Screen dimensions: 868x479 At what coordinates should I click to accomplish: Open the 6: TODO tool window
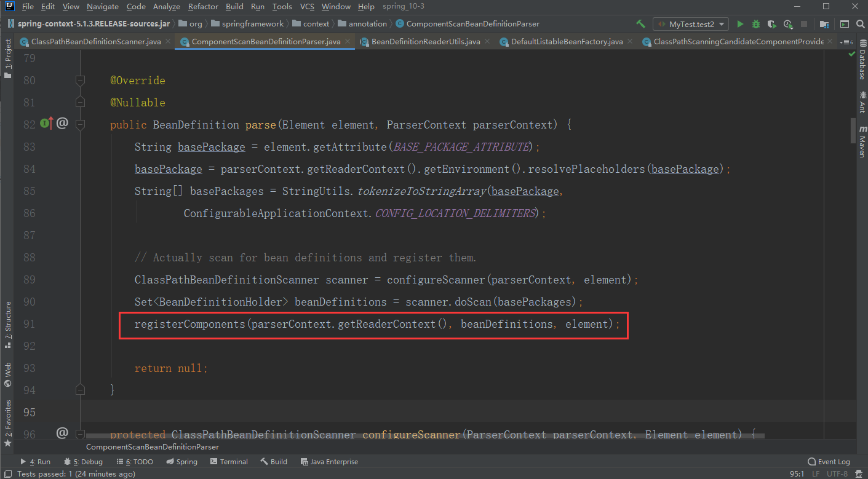[x=134, y=462]
